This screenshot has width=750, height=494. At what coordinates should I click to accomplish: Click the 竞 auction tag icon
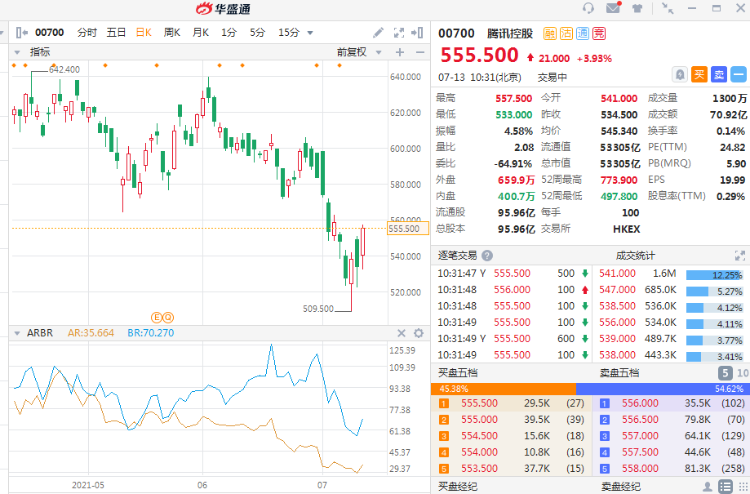point(599,33)
